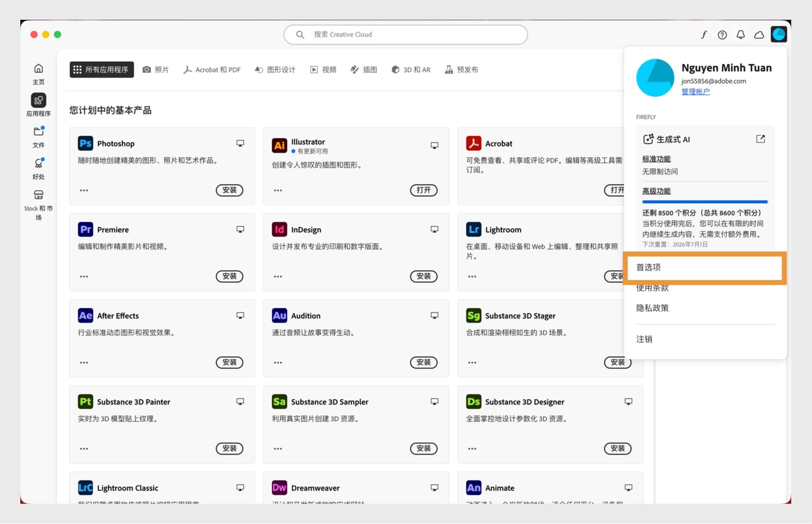Open more options menu on After Effects card
812x524 pixels.
[84, 363]
